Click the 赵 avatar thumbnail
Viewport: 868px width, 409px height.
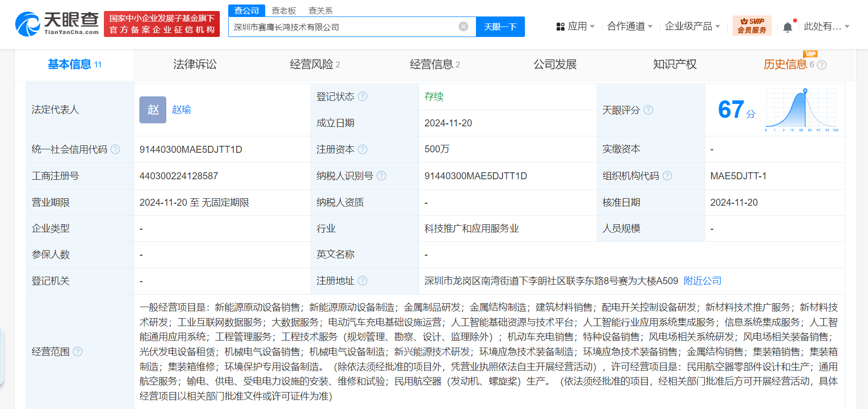tap(153, 110)
